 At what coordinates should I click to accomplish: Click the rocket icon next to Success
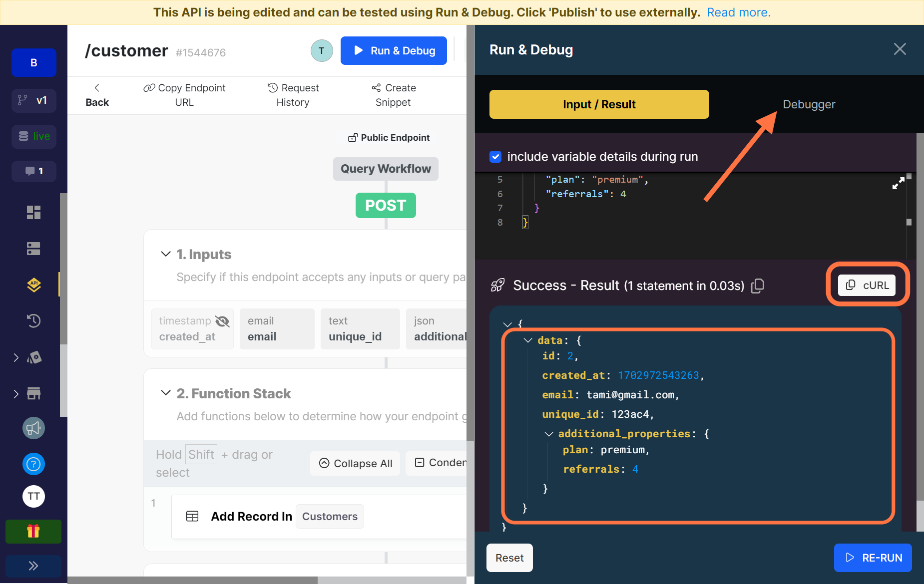tap(497, 286)
